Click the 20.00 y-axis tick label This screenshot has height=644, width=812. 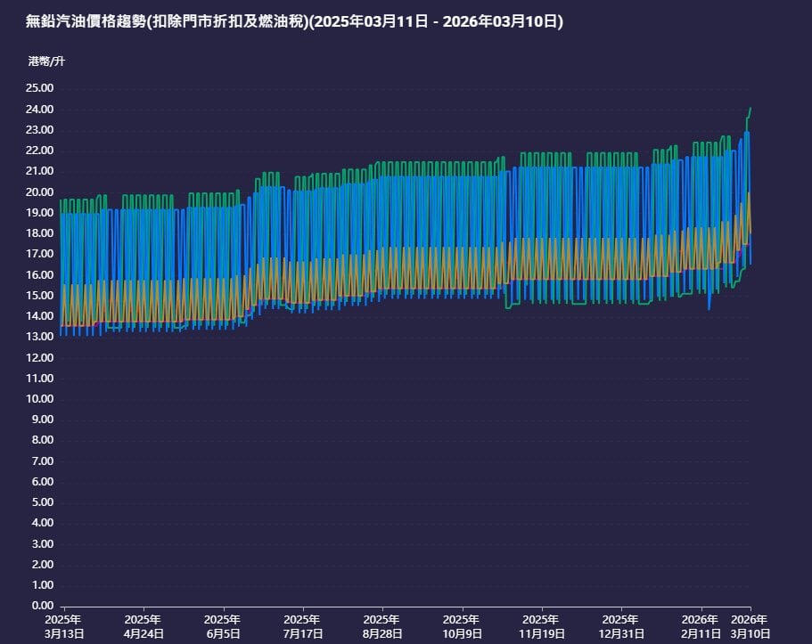click(39, 192)
